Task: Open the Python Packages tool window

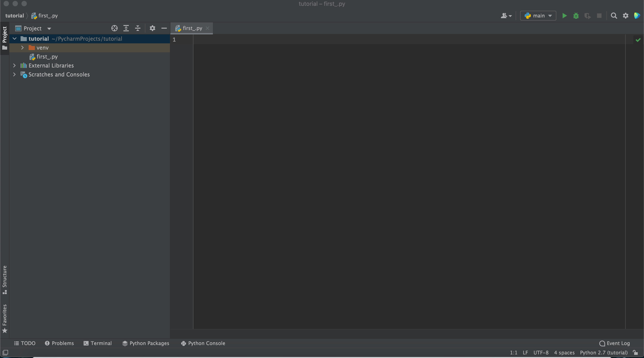Action: coord(146,343)
